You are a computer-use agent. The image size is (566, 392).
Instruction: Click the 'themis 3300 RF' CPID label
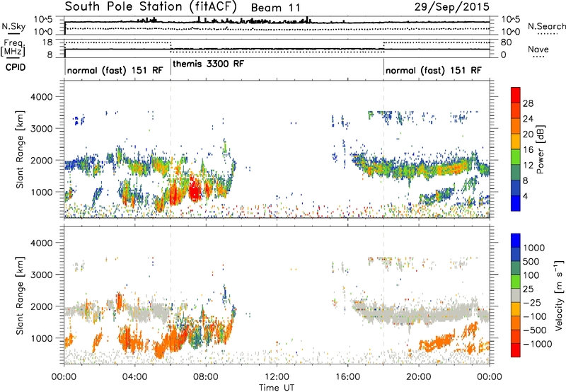pos(208,64)
